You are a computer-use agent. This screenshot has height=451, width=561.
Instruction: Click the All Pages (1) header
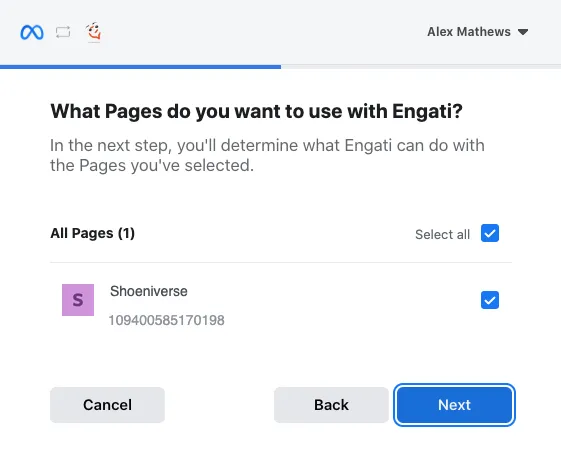(93, 233)
